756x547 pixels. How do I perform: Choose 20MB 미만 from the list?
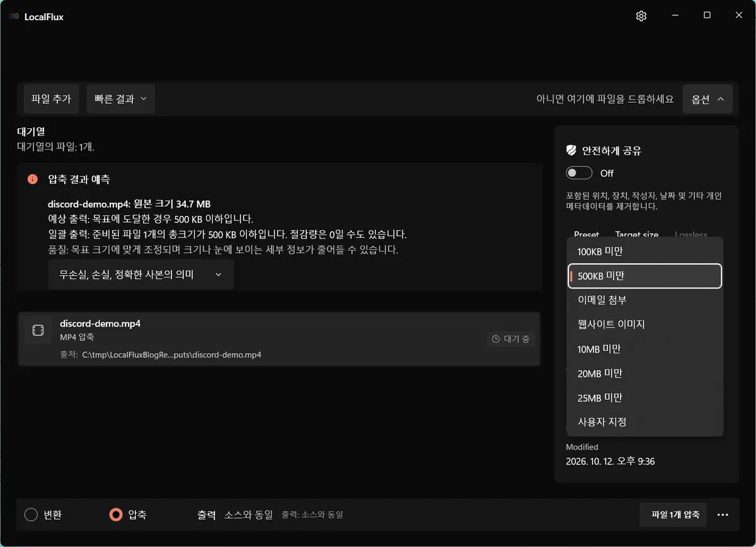(644, 373)
